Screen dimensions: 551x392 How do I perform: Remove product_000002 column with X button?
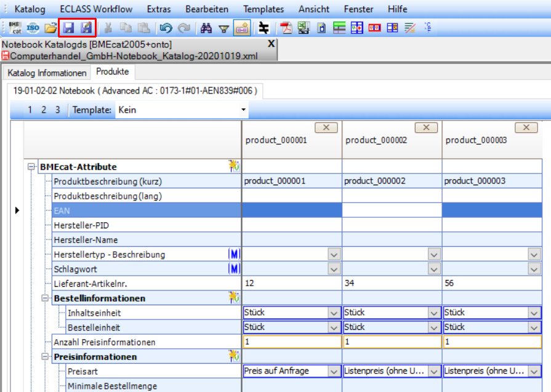coord(426,127)
